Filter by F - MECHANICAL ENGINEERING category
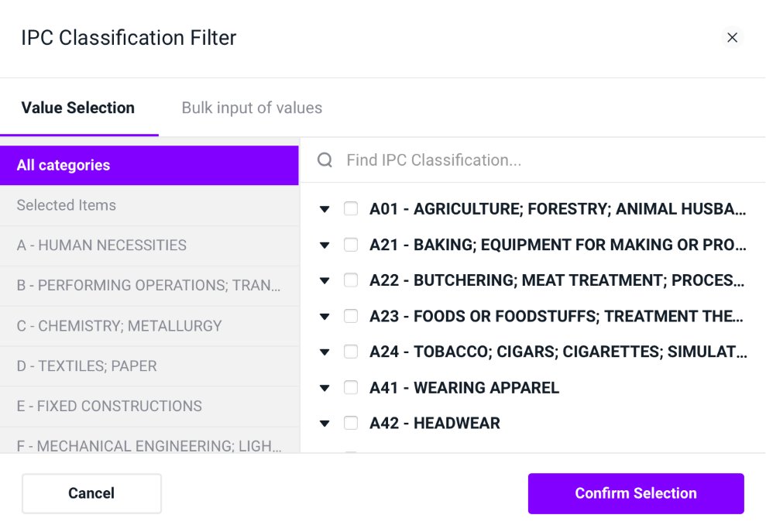The width and height of the screenshot is (766, 532). point(149,441)
